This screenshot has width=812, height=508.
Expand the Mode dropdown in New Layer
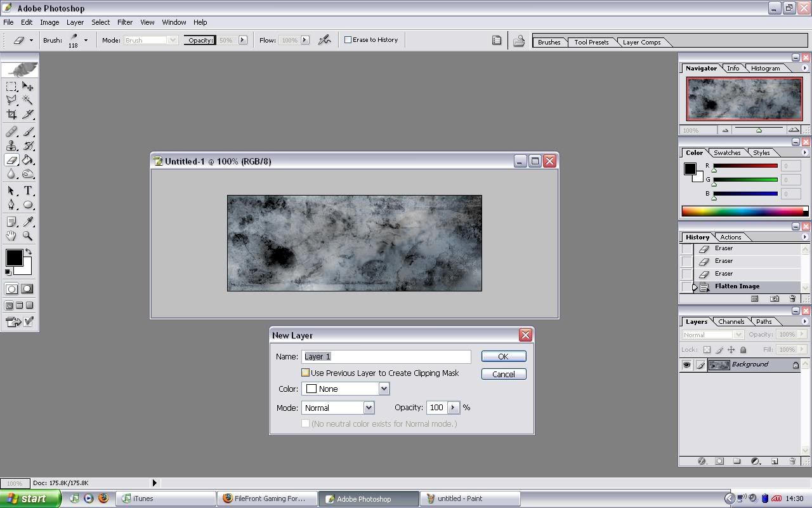click(369, 408)
